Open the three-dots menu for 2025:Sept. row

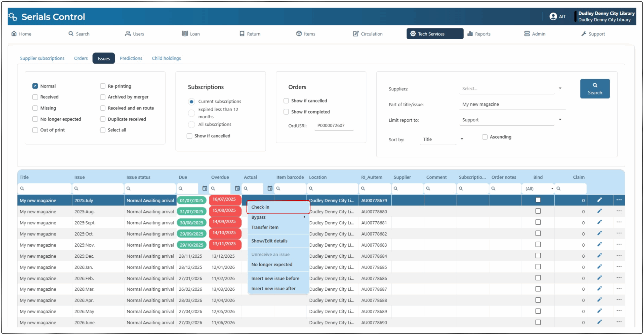pos(619,222)
